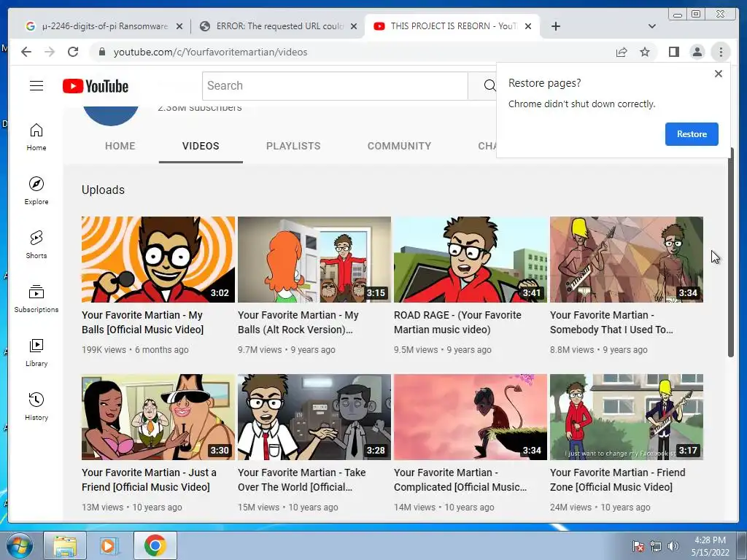Open My Balls Official Music Video thumbnail
747x560 pixels.
(x=158, y=260)
